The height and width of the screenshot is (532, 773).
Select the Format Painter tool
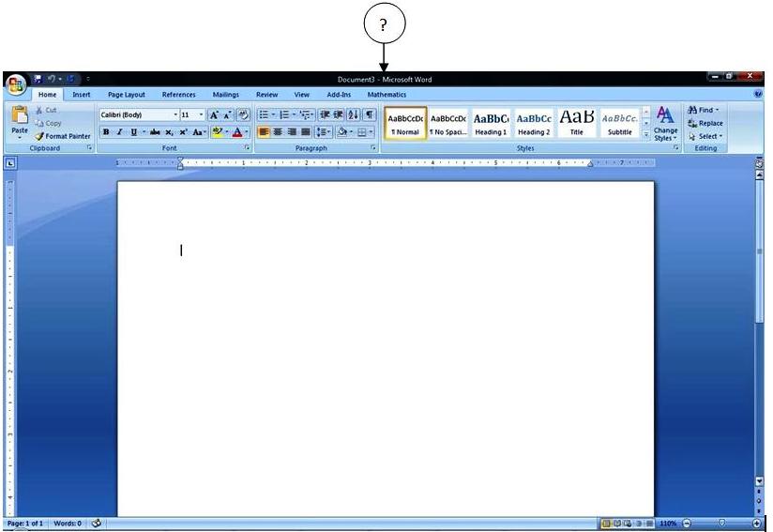[x=63, y=136]
